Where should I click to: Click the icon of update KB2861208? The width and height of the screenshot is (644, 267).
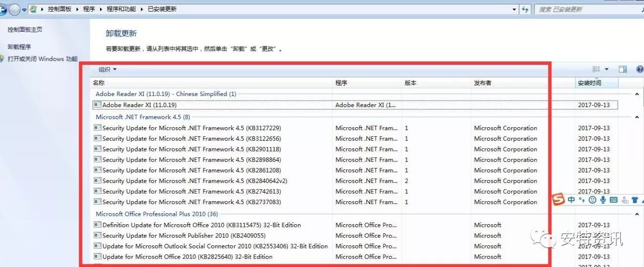click(x=98, y=170)
